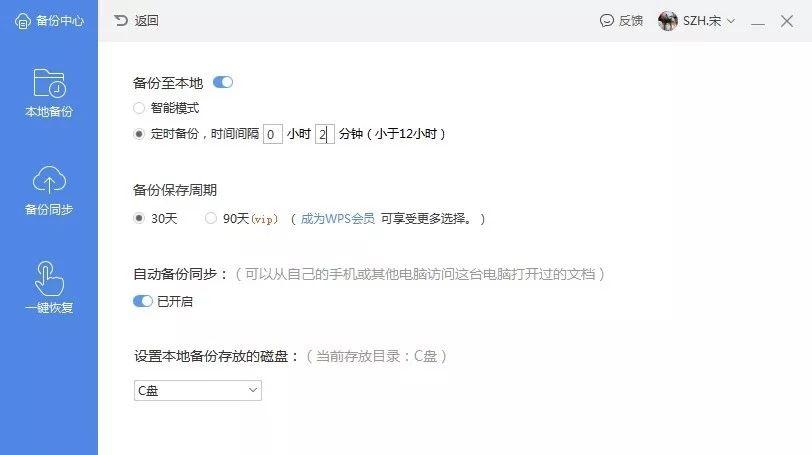Choose the 90天 (vip) retention option

211,218
